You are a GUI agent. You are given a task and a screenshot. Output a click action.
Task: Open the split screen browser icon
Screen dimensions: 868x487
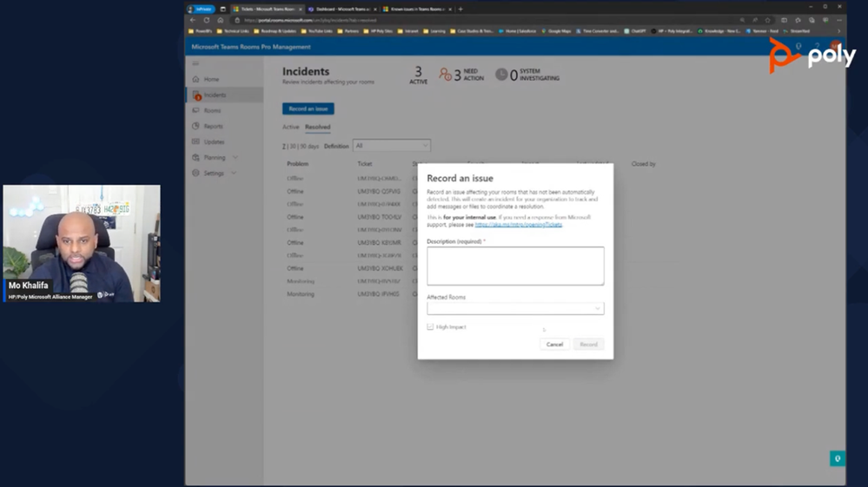[x=784, y=20]
